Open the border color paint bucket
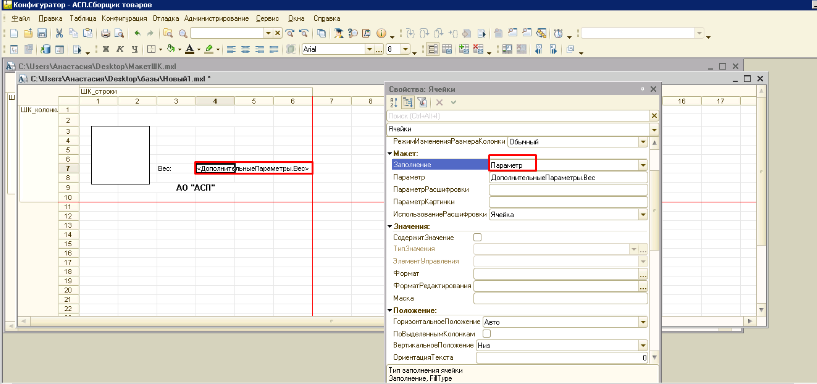This screenshot has height=384, width=817. (x=170, y=49)
